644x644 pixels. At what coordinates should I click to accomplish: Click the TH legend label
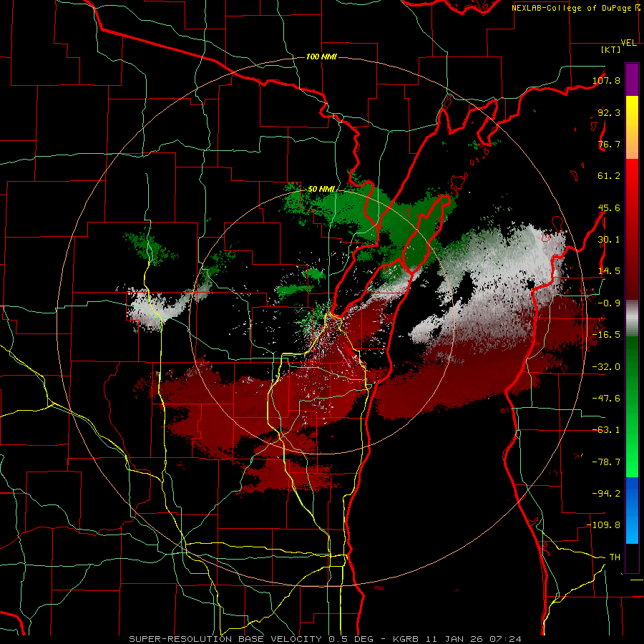coord(615,557)
